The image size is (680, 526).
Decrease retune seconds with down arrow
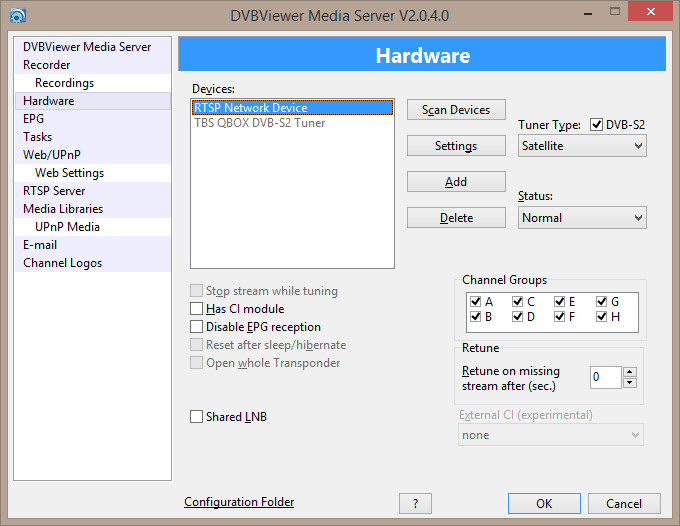630,383
